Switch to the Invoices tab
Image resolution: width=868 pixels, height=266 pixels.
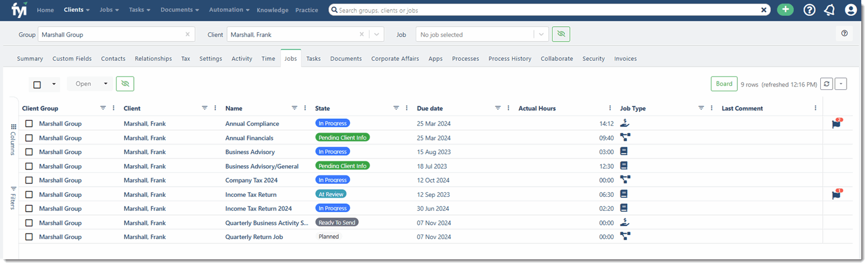coord(626,58)
